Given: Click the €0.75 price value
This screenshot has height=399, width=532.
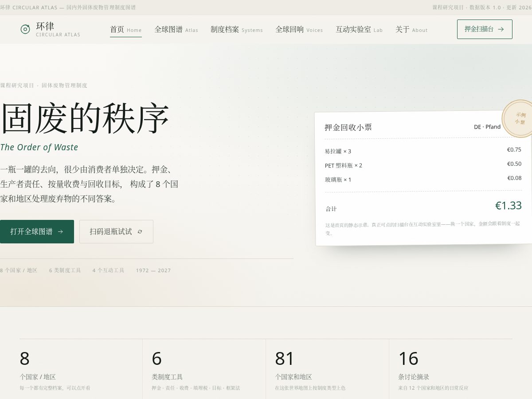Looking at the screenshot, I should coord(514,149).
